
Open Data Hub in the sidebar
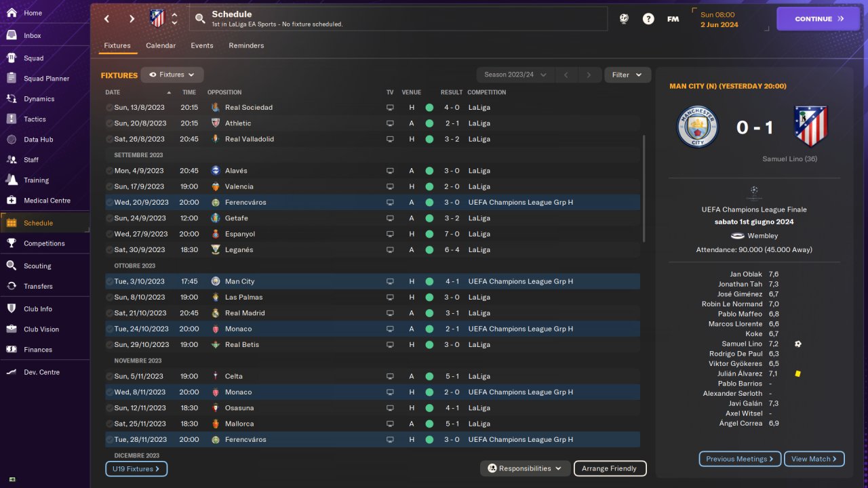45,140
